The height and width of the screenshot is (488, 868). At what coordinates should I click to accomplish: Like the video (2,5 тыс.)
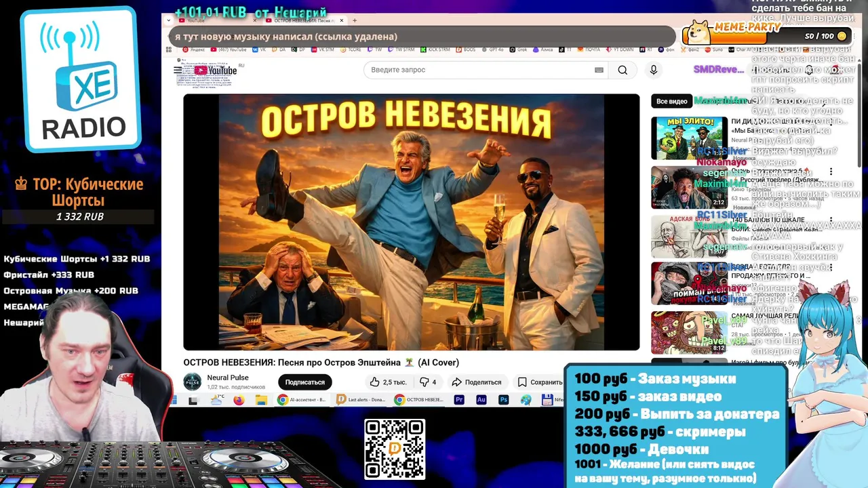point(389,382)
